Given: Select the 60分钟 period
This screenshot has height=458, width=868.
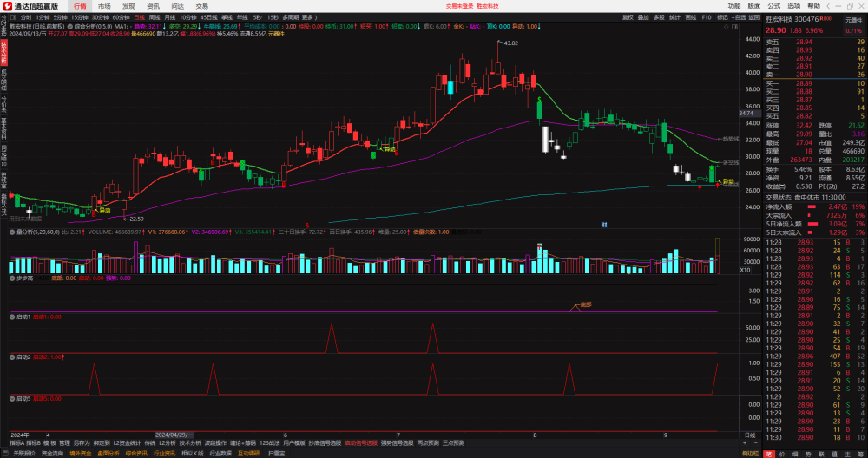Looking at the screenshot, I should click(x=122, y=17).
